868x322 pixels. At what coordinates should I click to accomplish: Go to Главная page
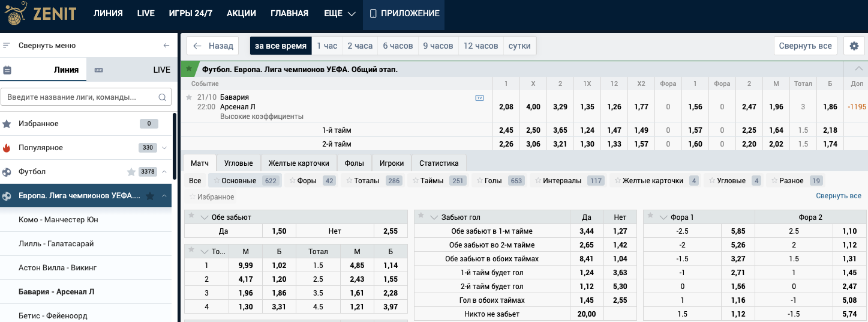click(290, 13)
